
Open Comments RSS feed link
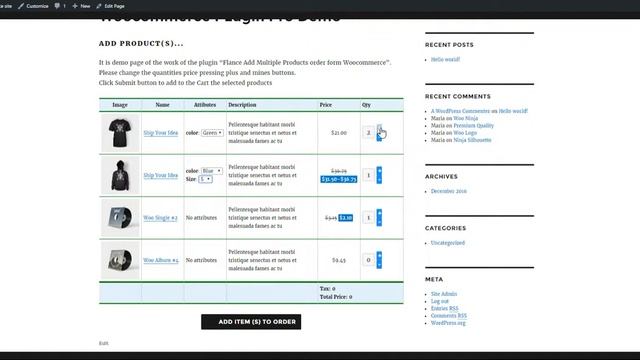coord(449,316)
